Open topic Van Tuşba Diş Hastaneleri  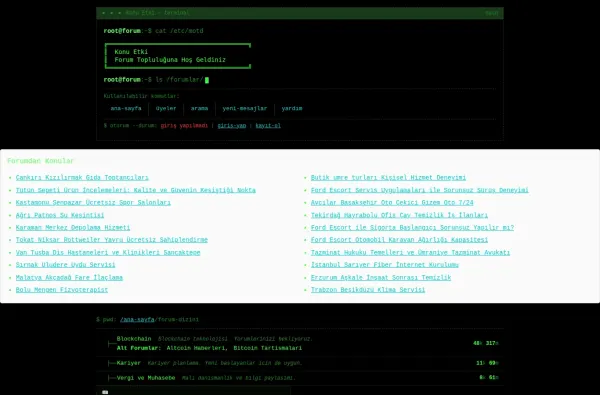108,253
